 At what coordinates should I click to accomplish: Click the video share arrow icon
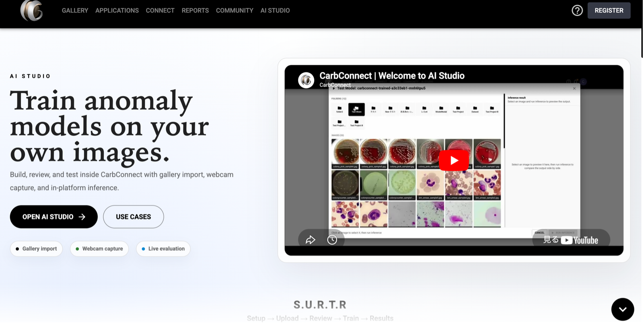pos(311,240)
